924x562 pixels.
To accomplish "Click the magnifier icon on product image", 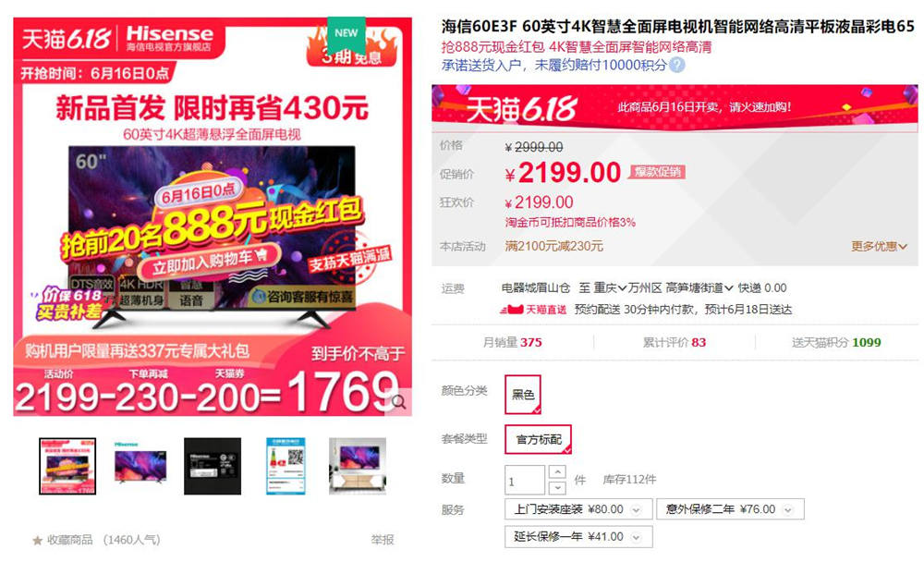I will [x=399, y=402].
